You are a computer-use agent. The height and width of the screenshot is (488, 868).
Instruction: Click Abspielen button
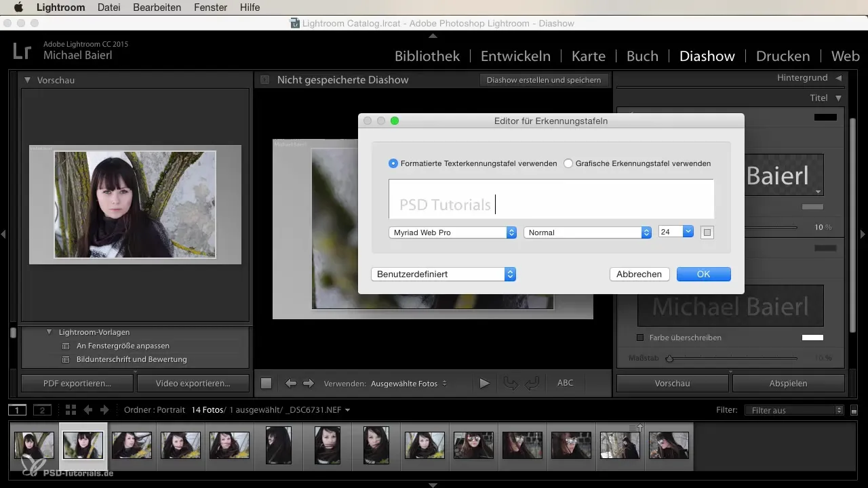(789, 383)
